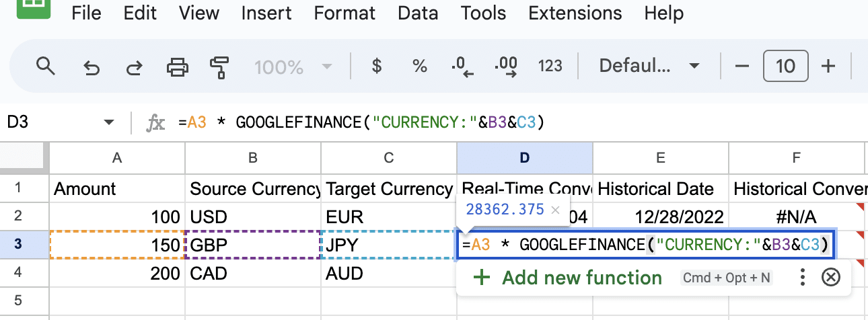The image size is (868, 320).
Task: Increase font size with plus button
Action: pos(828,66)
